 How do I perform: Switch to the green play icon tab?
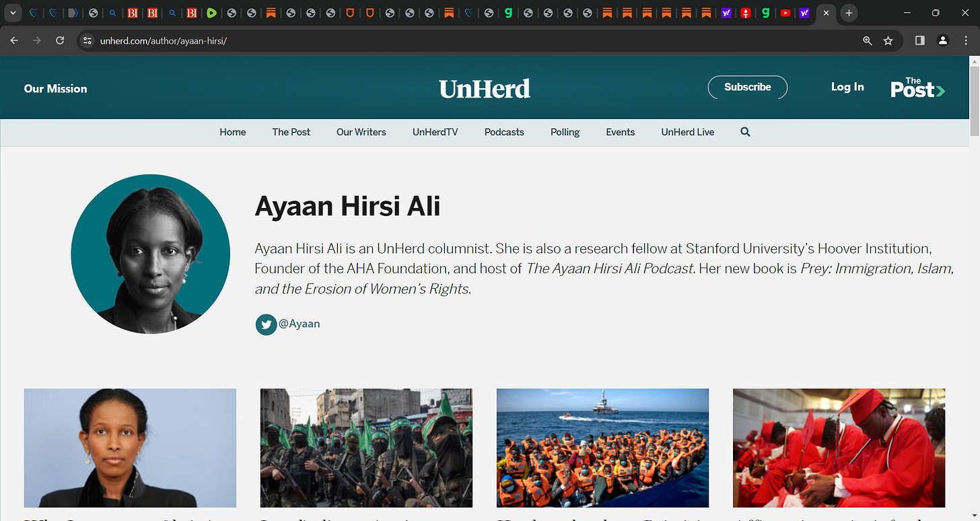211,13
